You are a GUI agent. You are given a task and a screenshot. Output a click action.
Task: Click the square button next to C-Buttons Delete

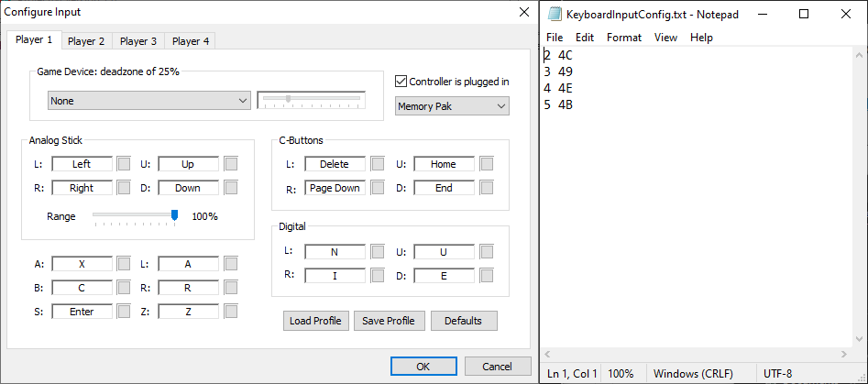(378, 164)
